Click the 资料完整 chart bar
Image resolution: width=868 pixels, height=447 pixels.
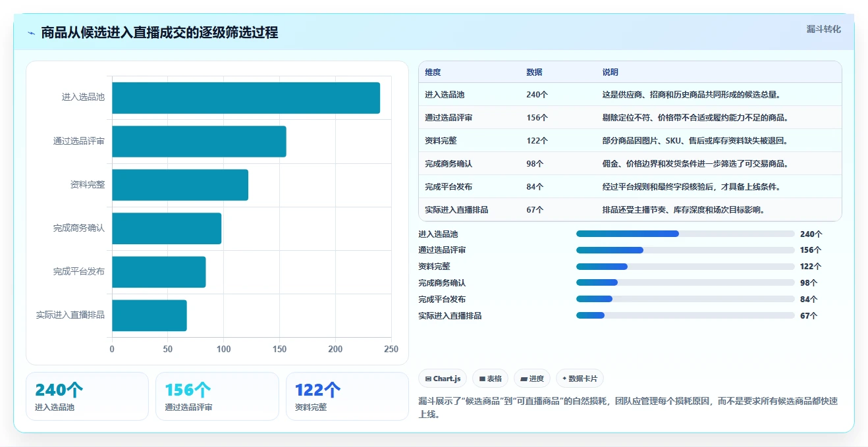180,184
